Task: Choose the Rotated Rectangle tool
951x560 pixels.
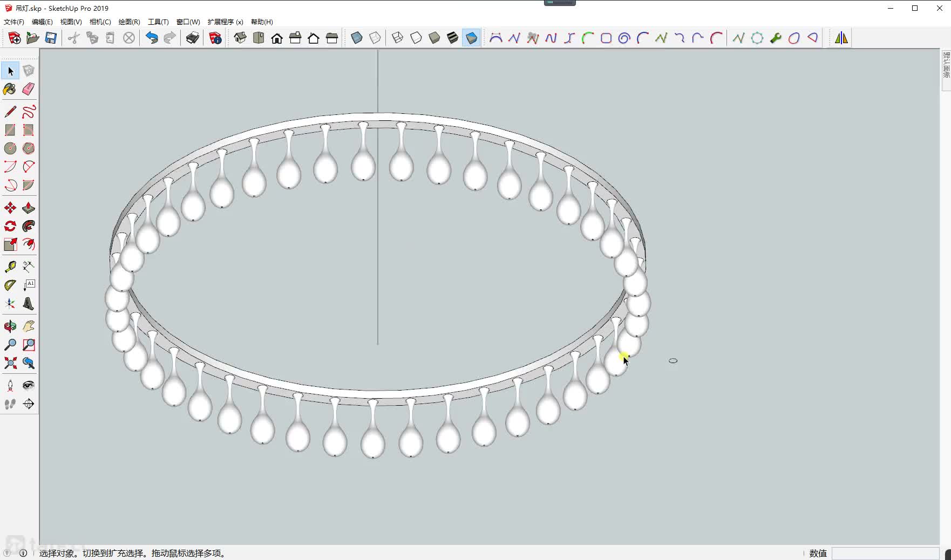Action: click(29, 130)
